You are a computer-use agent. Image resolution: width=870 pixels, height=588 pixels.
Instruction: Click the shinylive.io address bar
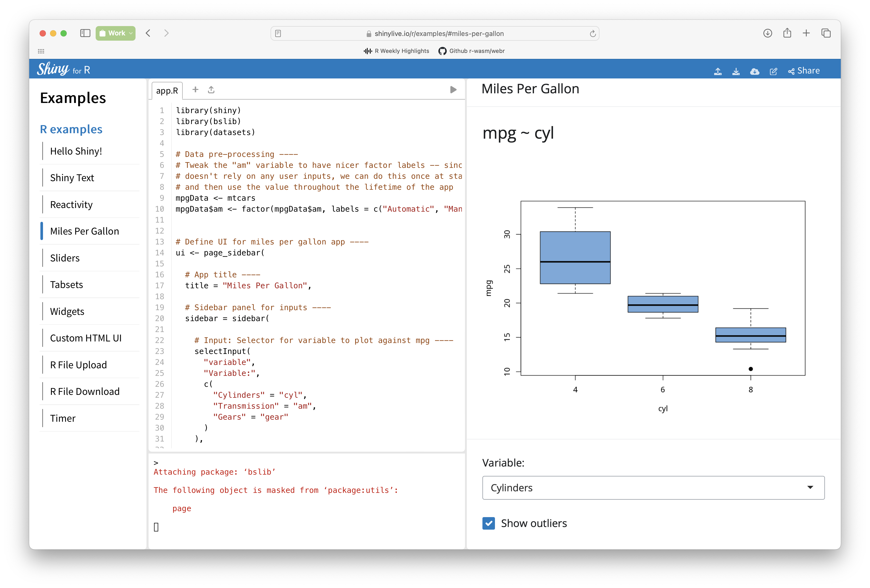pos(434,34)
